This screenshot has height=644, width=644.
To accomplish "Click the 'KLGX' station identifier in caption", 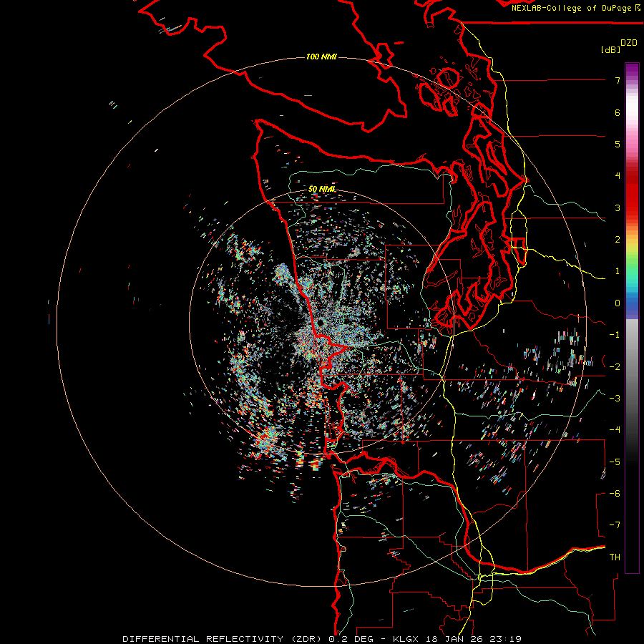I will coord(406,639).
